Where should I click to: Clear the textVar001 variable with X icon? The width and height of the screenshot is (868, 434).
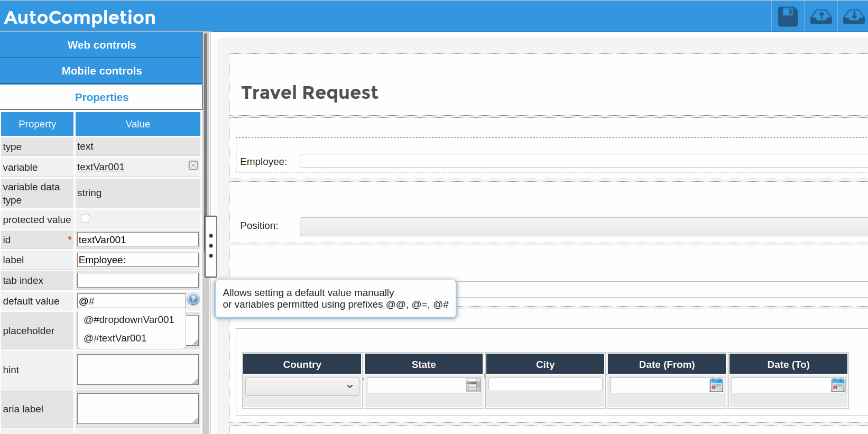click(193, 165)
